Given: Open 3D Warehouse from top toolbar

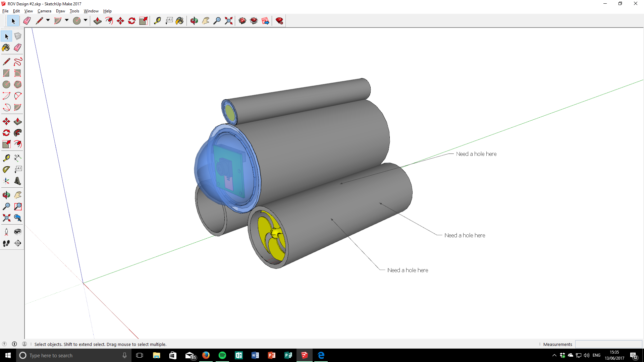Looking at the screenshot, I should 243,21.
